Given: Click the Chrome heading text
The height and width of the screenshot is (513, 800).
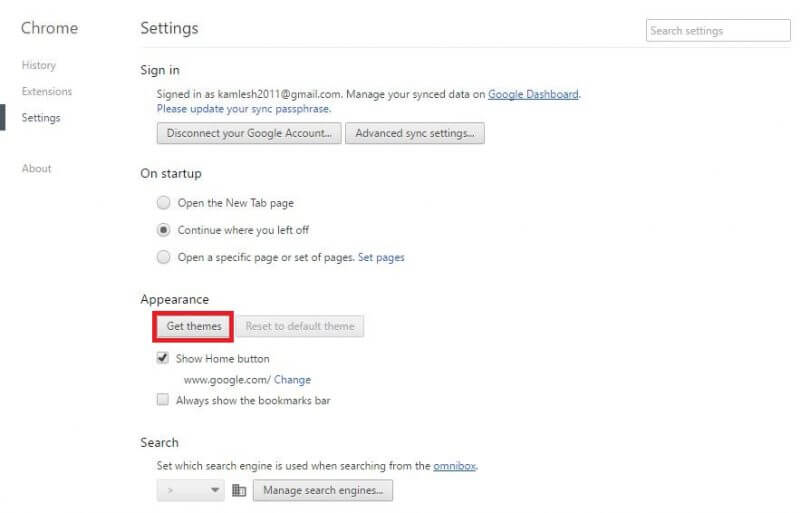Looking at the screenshot, I should (x=49, y=28).
